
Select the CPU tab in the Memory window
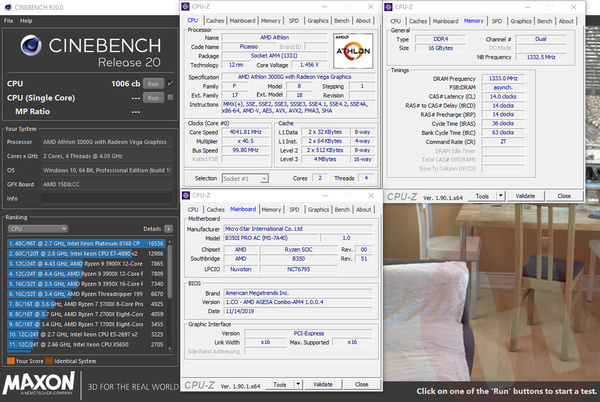[396, 21]
